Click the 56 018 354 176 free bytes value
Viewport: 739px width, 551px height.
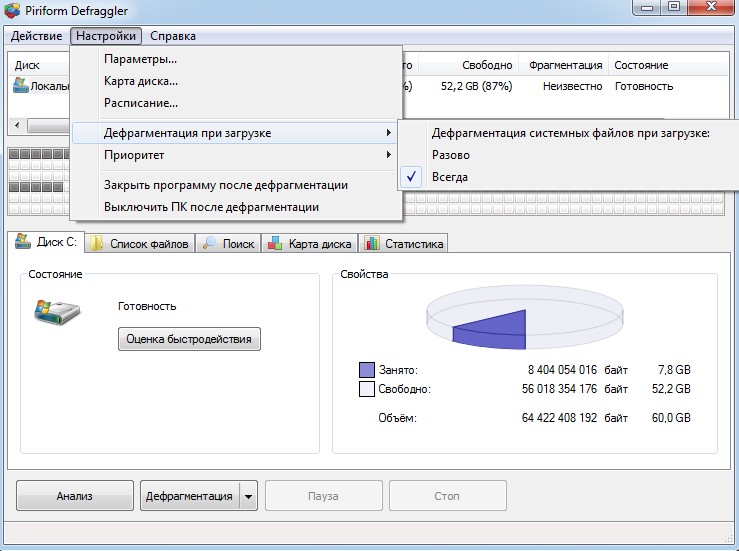(559, 389)
